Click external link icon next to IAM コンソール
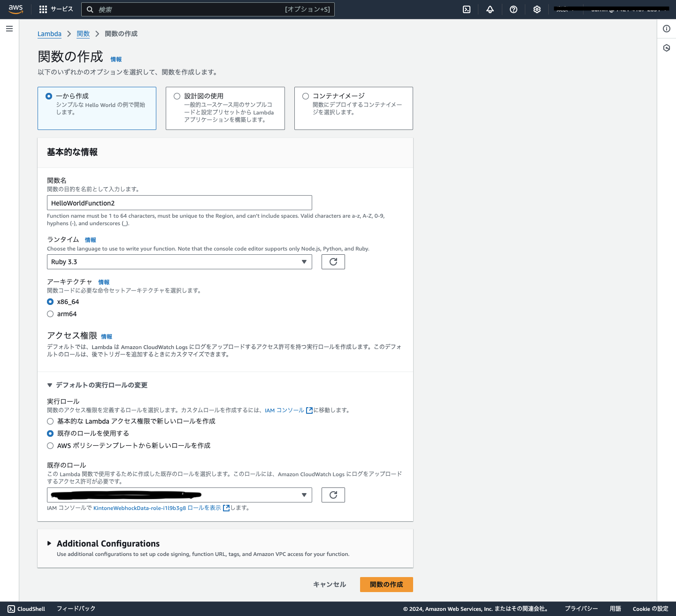676x616 pixels. point(309,411)
